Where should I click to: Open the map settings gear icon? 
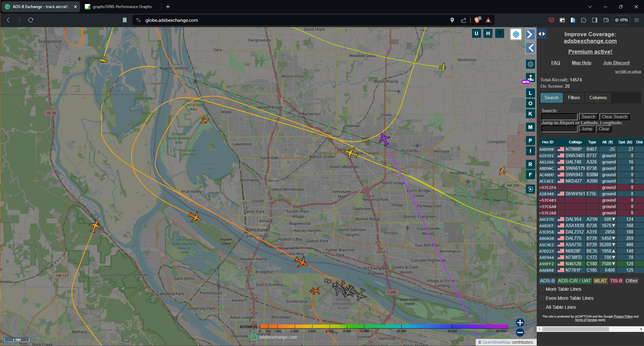[530, 64]
